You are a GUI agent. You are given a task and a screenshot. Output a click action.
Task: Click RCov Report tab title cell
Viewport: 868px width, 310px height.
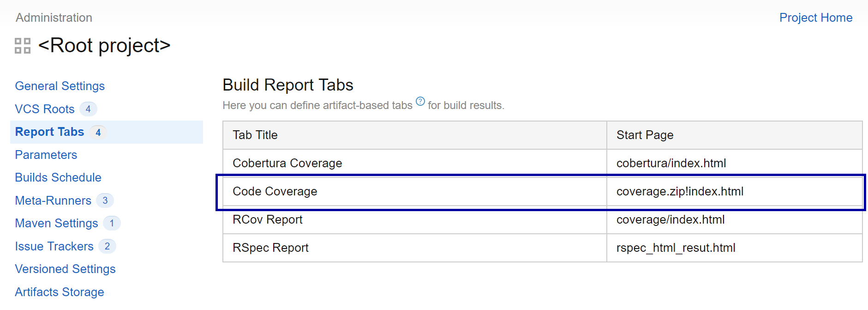(415, 219)
